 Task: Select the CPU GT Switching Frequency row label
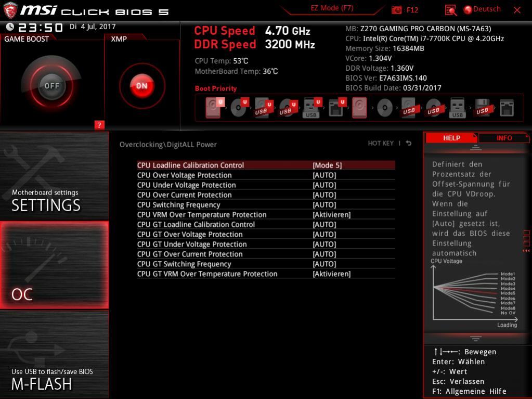[x=184, y=264]
